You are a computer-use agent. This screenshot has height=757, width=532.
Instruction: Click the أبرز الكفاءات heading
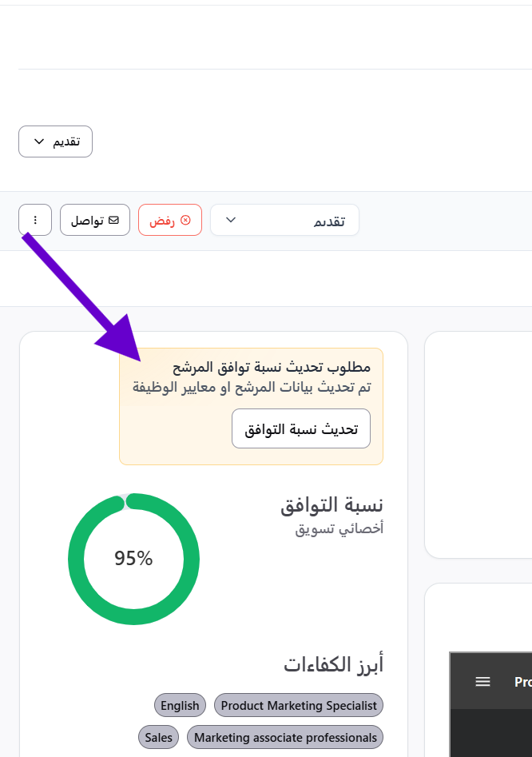coord(333,664)
